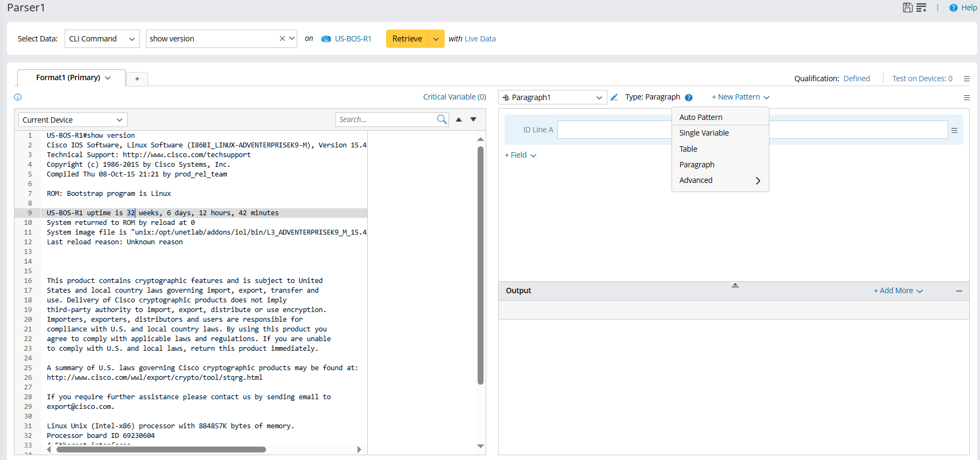Click the list-add icon beside save
The width and height of the screenshot is (980, 460).
(x=921, y=8)
